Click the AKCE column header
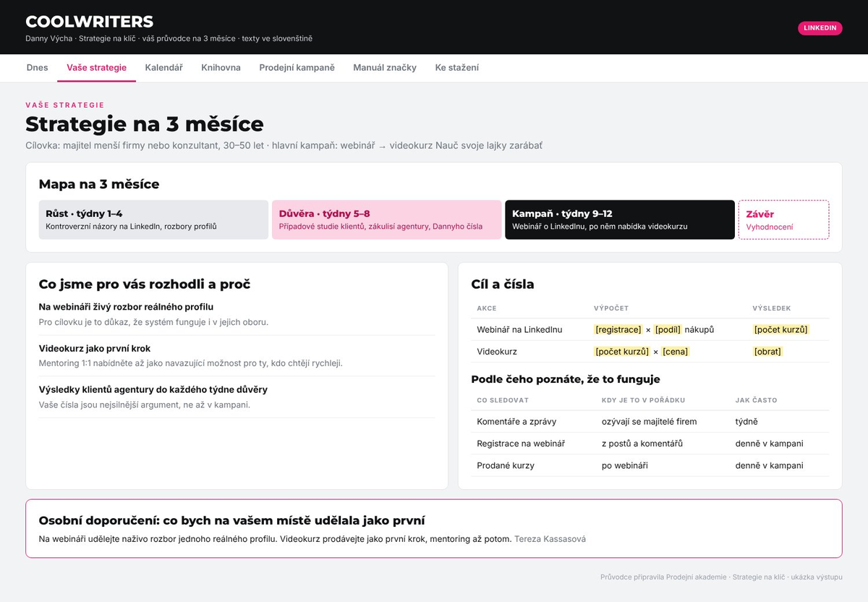The width and height of the screenshot is (868, 602). (487, 308)
